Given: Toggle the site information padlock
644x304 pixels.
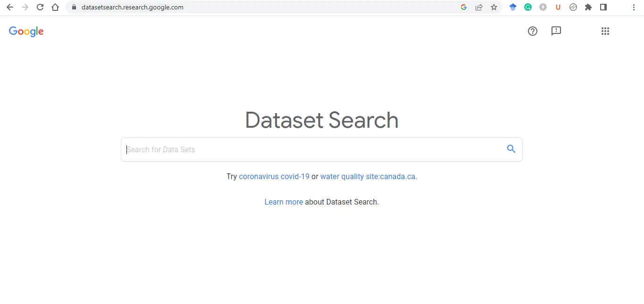Looking at the screenshot, I should tap(73, 7).
